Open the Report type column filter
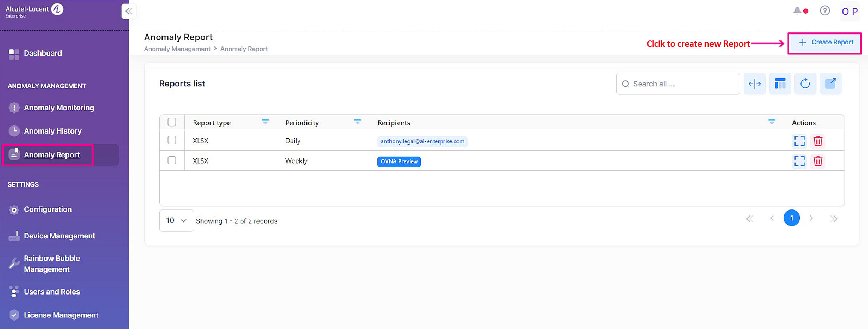Image resolution: width=868 pixels, height=329 pixels. (265, 123)
